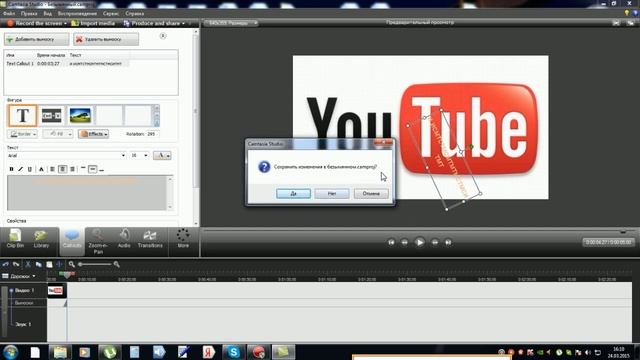Click the timeline split icon

point(59,264)
